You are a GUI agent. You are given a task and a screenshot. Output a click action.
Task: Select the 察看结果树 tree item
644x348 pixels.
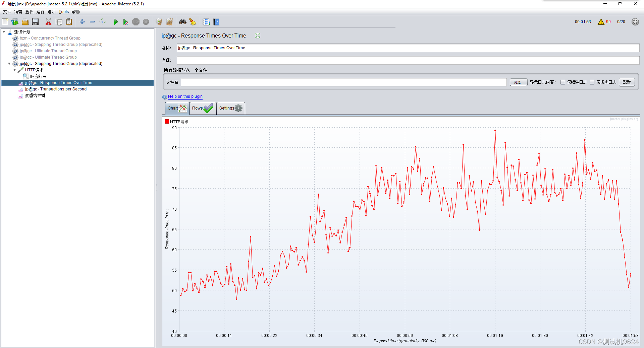point(35,95)
